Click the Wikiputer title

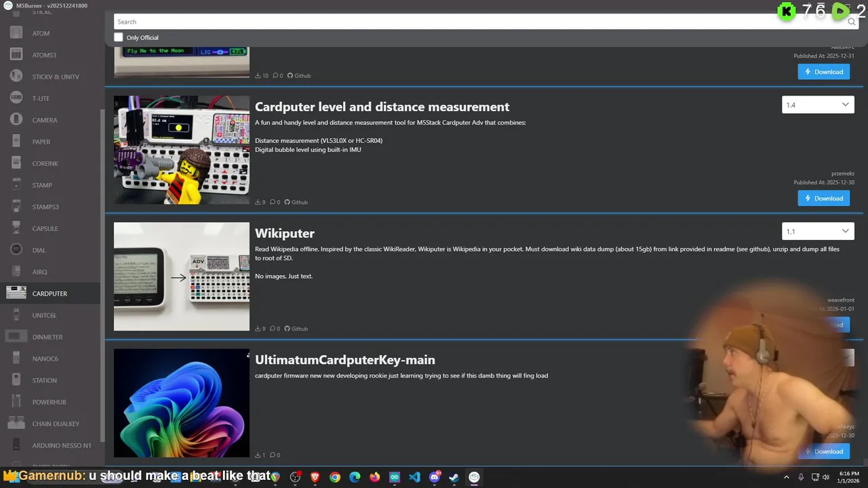click(x=285, y=233)
